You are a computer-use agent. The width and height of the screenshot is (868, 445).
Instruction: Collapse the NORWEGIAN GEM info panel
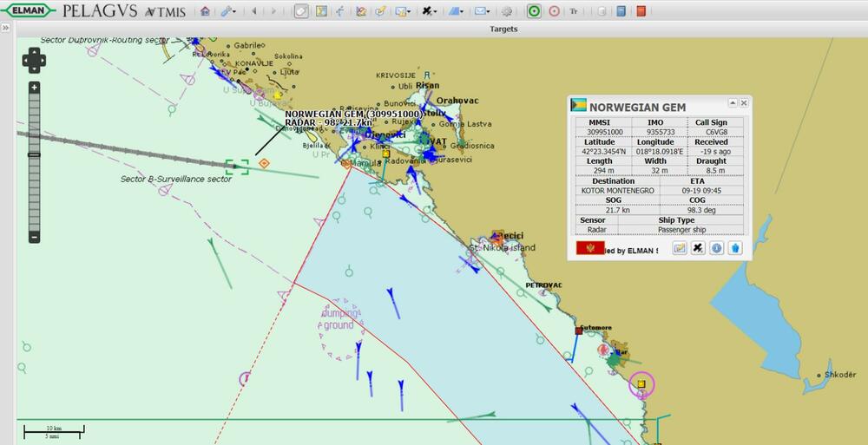[732, 103]
